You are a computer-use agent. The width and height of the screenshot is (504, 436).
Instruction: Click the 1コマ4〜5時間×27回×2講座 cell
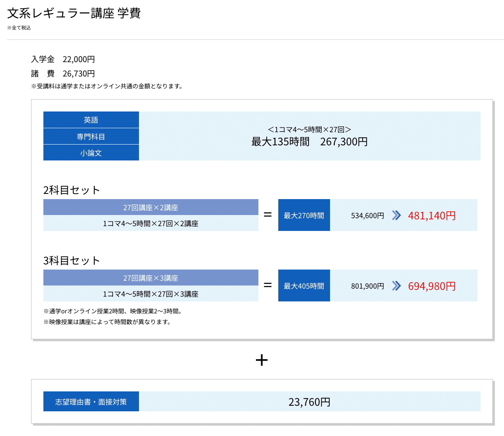(151, 223)
